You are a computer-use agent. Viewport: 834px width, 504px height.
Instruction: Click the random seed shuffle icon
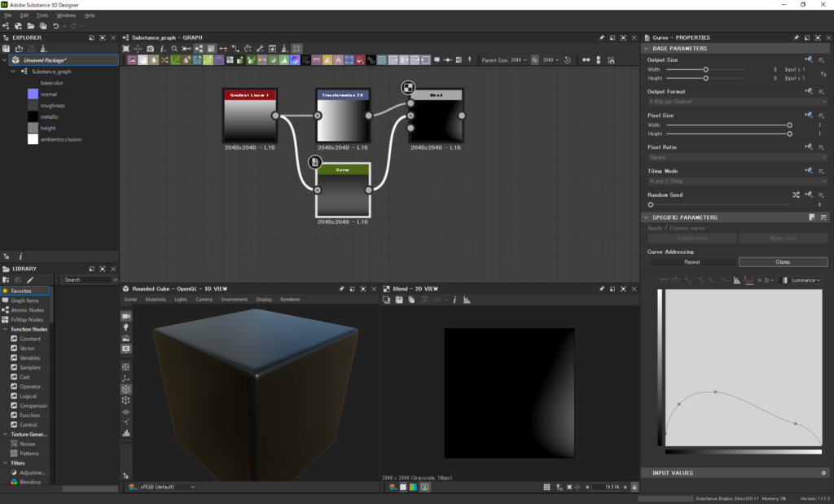pos(796,195)
